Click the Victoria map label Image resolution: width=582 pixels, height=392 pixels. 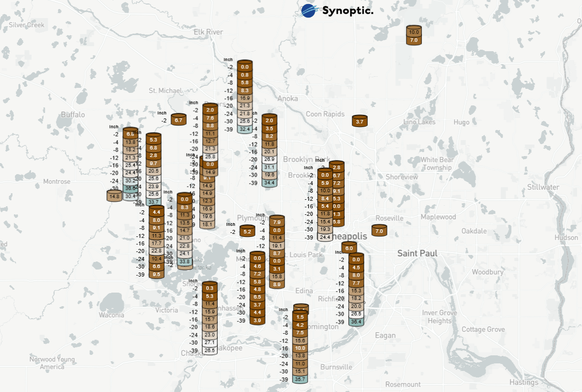click(167, 310)
